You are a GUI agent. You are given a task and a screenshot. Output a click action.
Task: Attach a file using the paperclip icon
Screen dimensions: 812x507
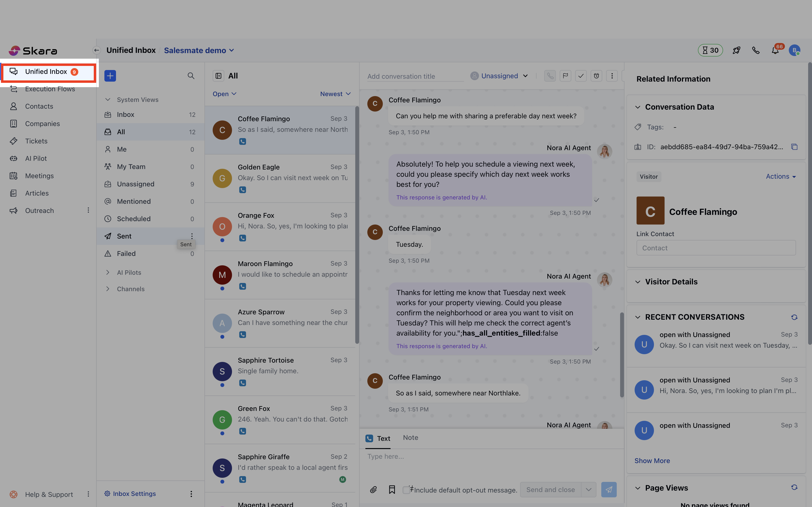coord(373,490)
